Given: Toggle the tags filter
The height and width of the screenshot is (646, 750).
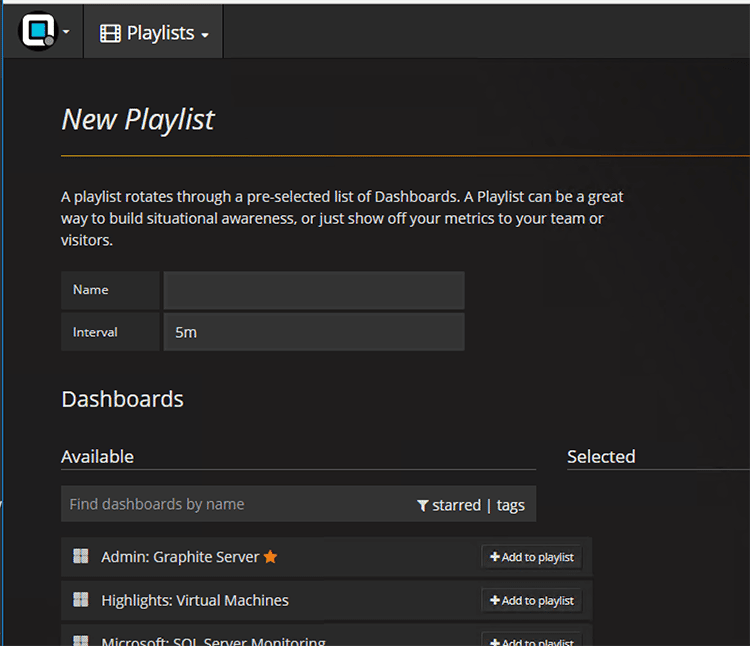Looking at the screenshot, I should coord(510,505).
